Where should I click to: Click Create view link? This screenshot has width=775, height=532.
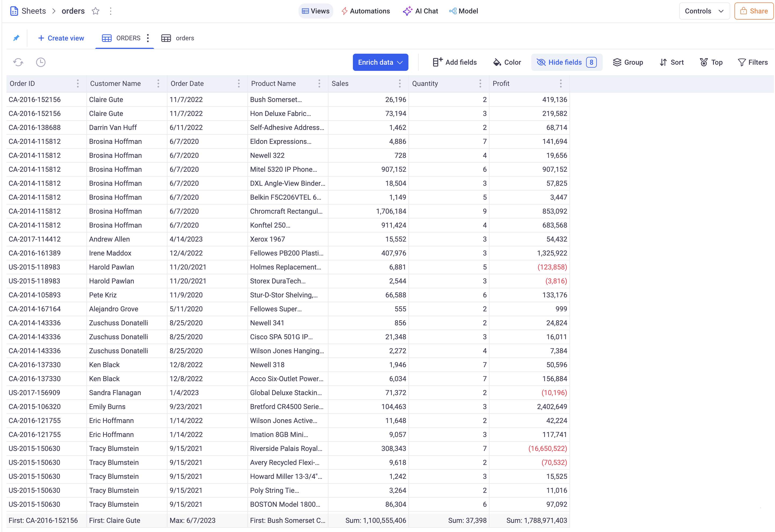(x=61, y=38)
